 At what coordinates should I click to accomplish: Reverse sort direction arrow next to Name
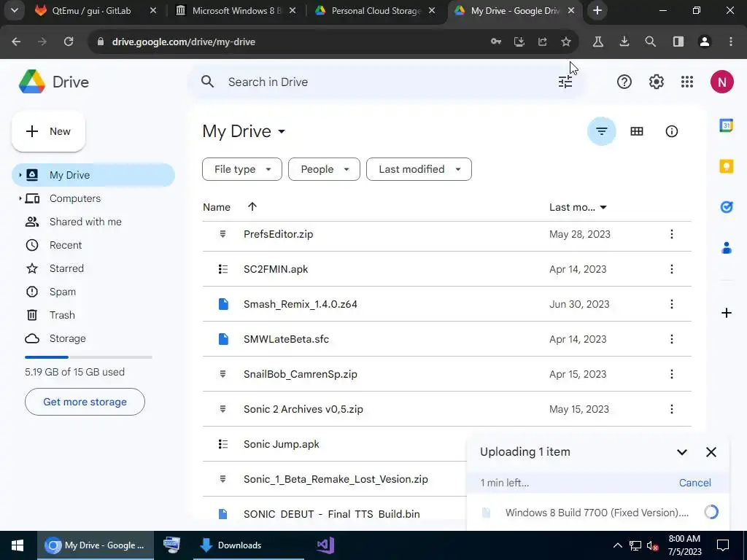[x=252, y=206]
